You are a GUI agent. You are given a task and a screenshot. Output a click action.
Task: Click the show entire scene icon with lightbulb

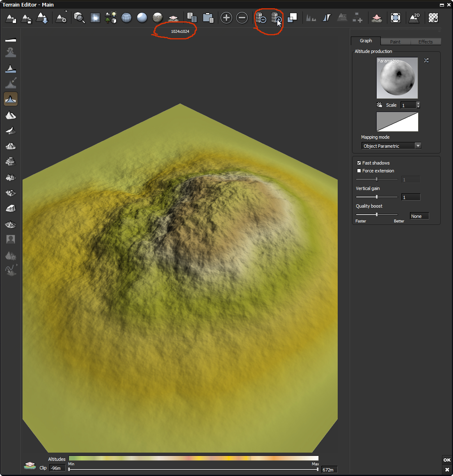pos(111,18)
